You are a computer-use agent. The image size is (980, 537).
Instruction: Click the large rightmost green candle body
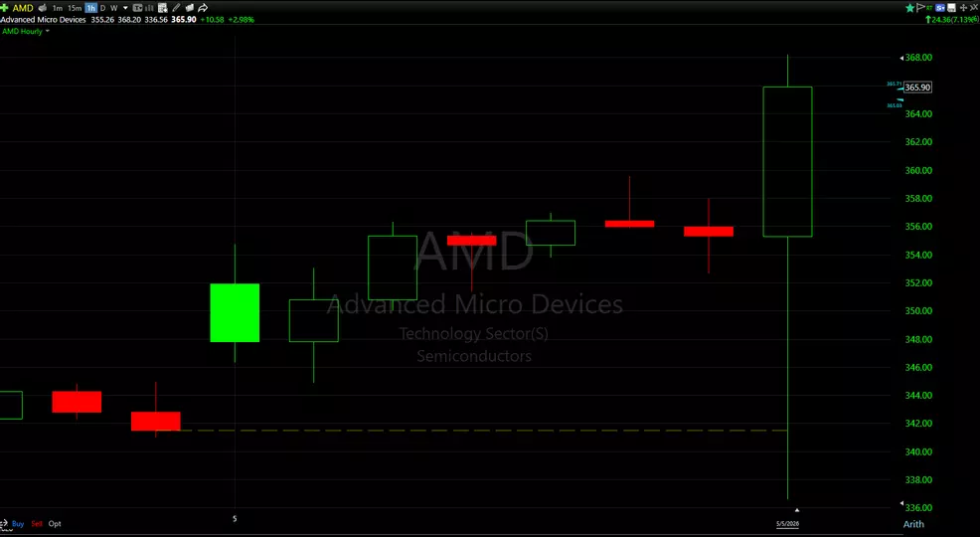click(x=787, y=161)
